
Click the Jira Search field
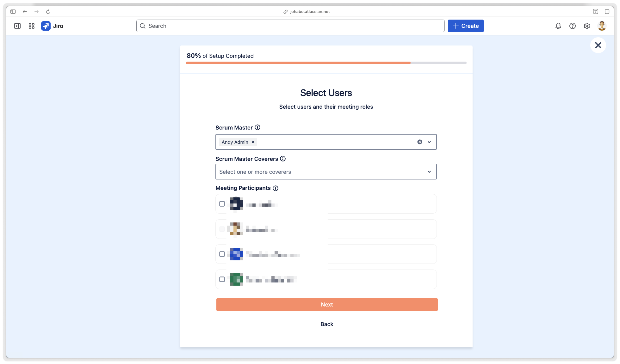290,26
